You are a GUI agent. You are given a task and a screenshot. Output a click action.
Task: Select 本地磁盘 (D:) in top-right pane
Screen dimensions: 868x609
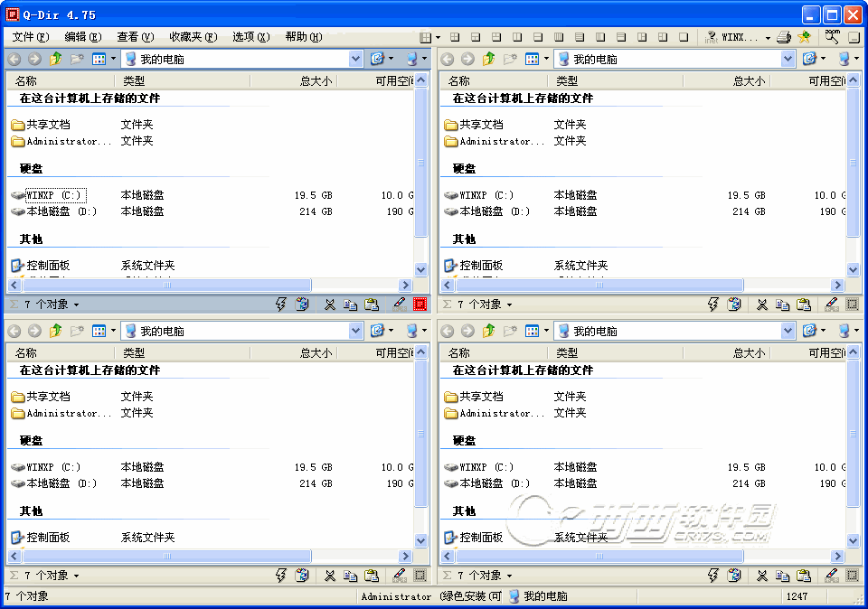[x=486, y=211]
